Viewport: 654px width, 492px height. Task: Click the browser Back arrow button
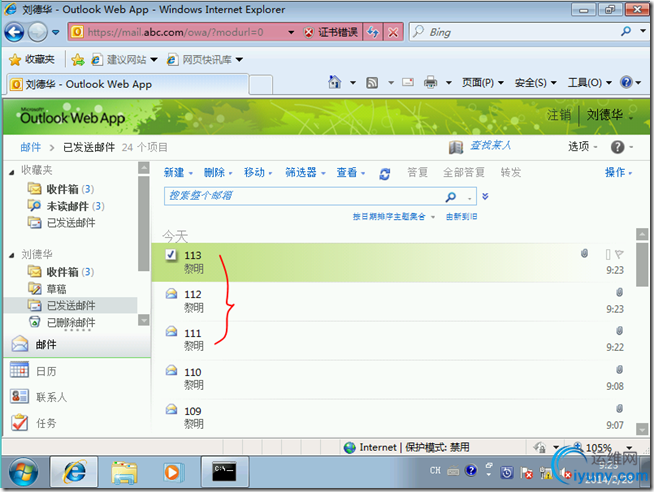(x=14, y=32)
